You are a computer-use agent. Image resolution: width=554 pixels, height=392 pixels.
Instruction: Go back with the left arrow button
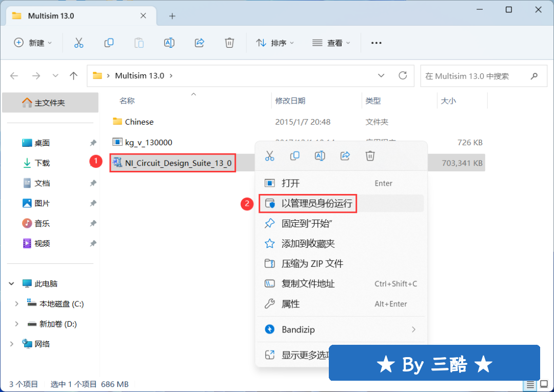point(14,75)
